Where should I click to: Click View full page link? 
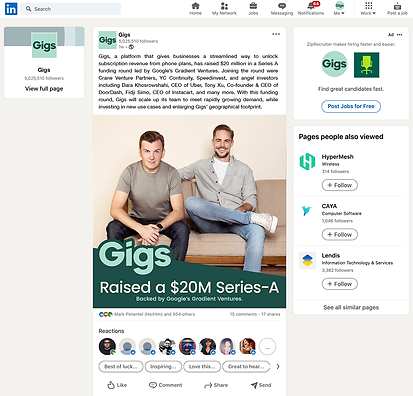(x=44, y=89)
